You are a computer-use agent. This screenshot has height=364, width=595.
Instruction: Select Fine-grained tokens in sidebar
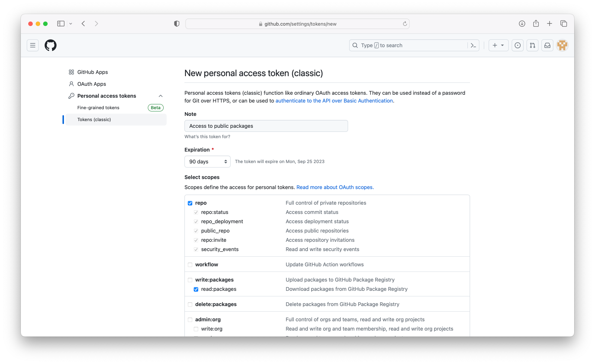(98, 108)
